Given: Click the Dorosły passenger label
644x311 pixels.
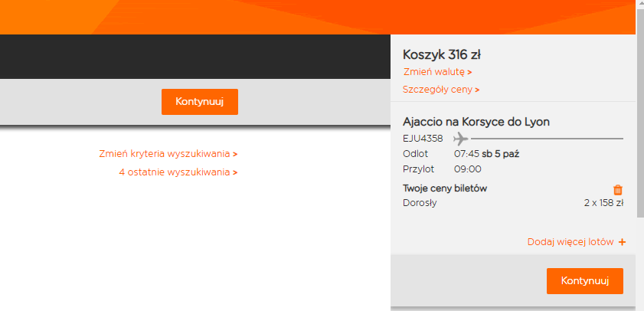Looking at the screenshot, I should coord(420,203).
